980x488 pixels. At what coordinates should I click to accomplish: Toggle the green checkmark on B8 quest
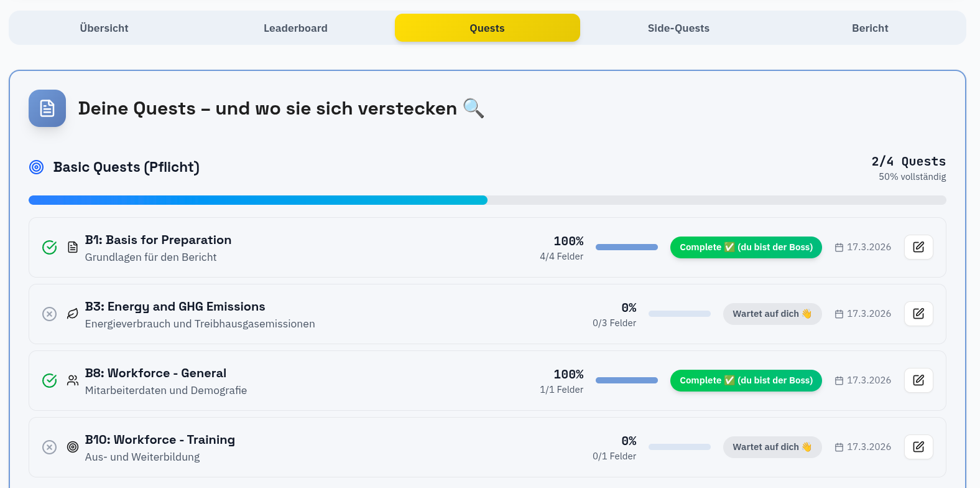(49, 380)
